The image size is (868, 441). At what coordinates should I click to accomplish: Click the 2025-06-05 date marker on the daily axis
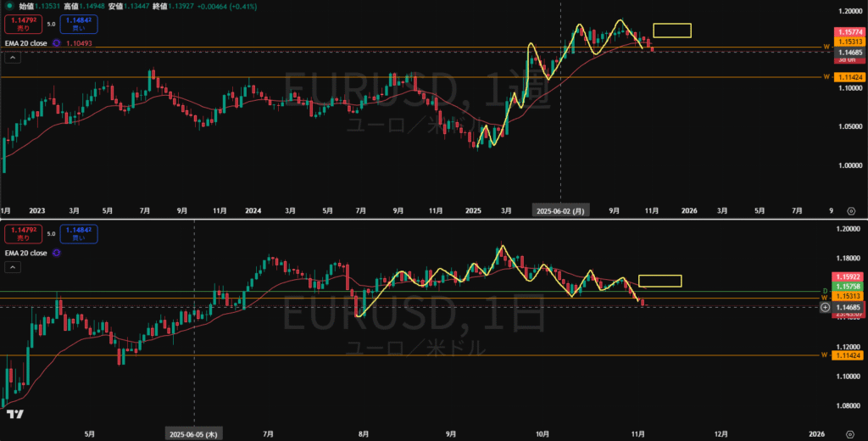coord(195,433)
